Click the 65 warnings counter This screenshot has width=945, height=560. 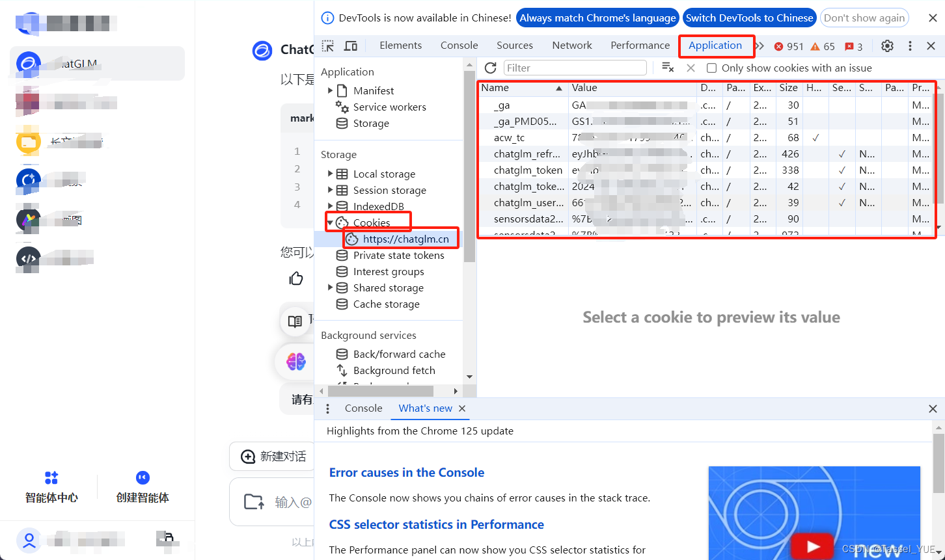pyautogui.click(x=823, y=46)
